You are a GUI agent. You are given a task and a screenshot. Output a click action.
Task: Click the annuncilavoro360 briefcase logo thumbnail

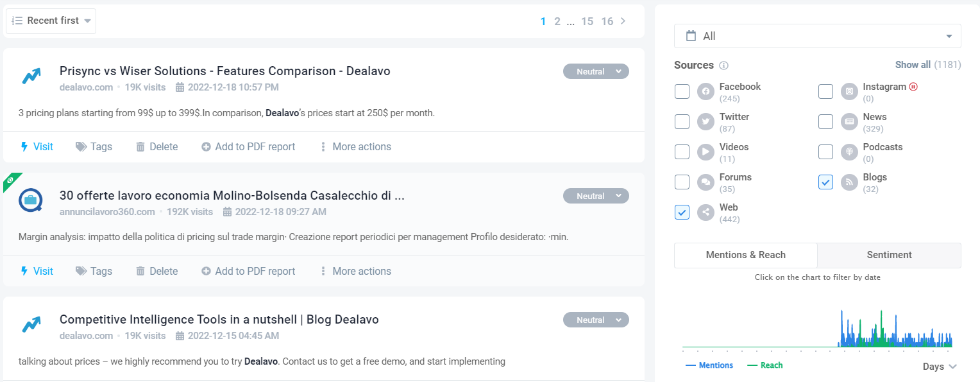tap(31, 200)
